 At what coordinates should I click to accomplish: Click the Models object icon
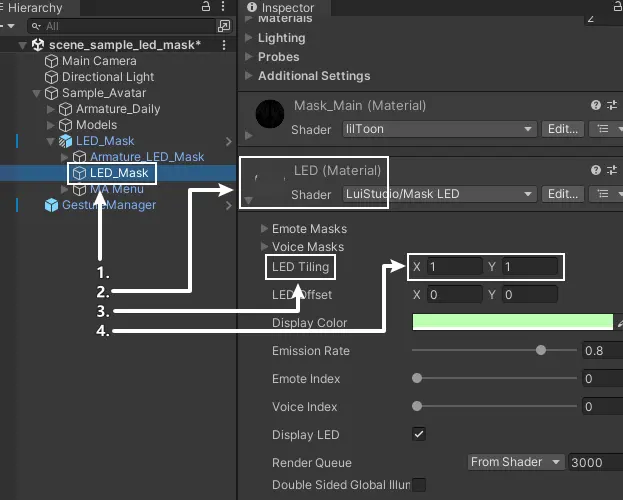[66, 125]
